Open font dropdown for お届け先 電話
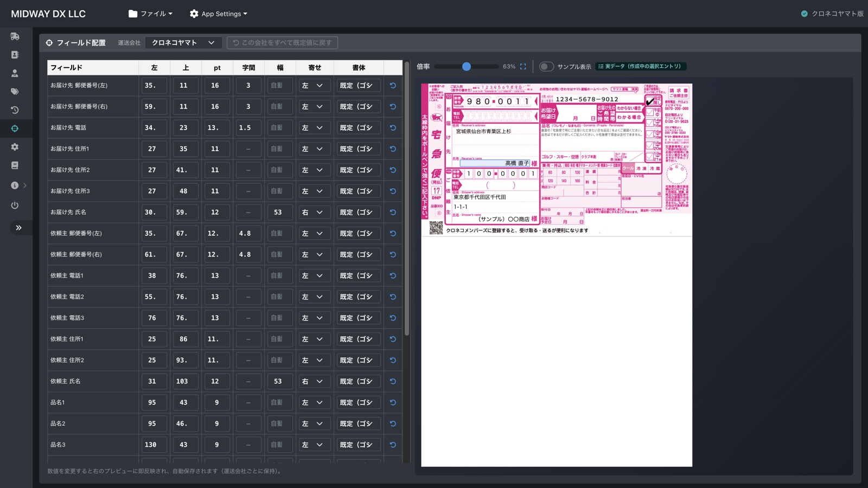868x488 pixels. pyautogui.click(x=359, y=128)
